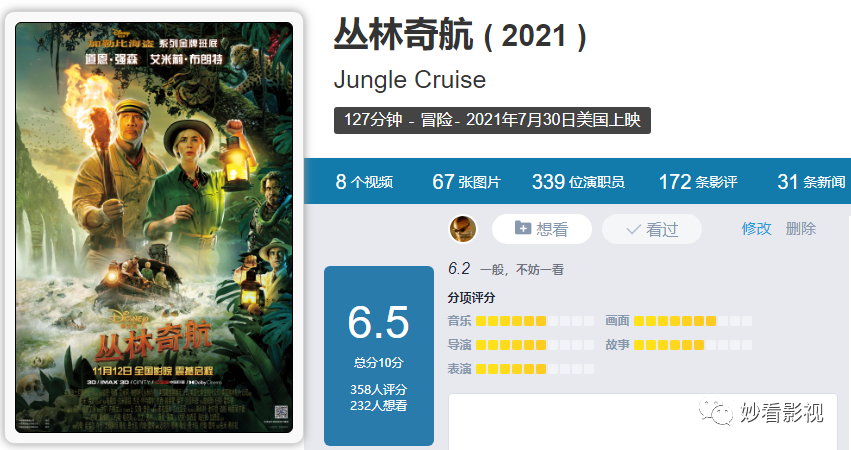Screen dimensions: 851x450
Task: Open the user avatar picture
Action: [x=463, y=229]
